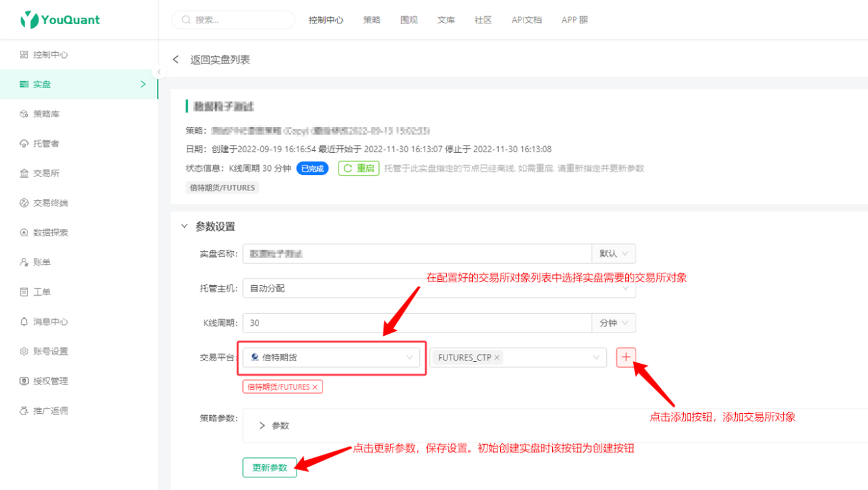Click the 重启 restart button
Image resolution: width=868 pixels, height=490 pixels.
click(359, 168)
